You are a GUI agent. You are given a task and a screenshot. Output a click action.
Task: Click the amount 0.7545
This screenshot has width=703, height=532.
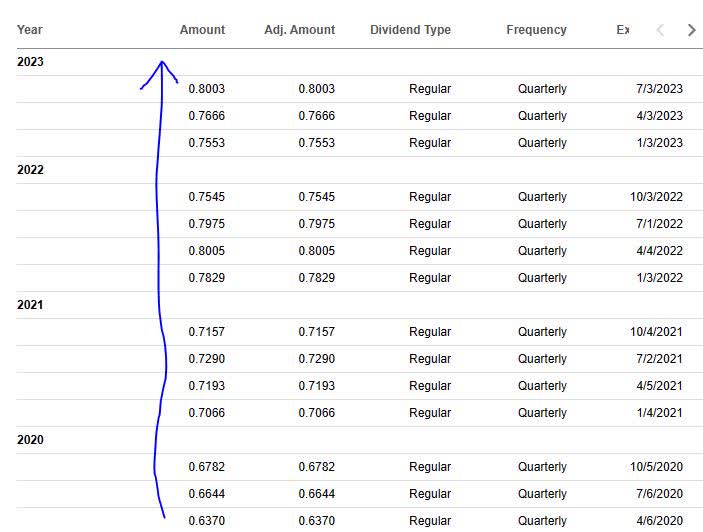[207, 197]
